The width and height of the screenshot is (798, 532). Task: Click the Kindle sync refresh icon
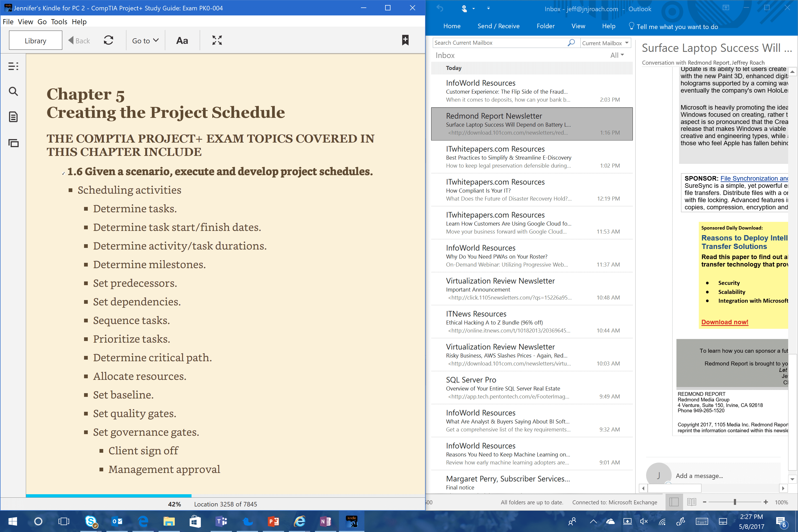point(109,40)
